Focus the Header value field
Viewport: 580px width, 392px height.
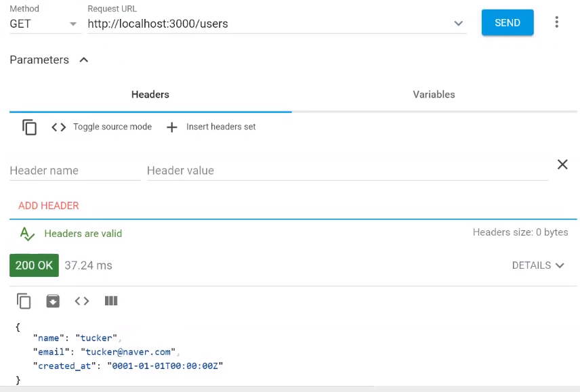347,171
